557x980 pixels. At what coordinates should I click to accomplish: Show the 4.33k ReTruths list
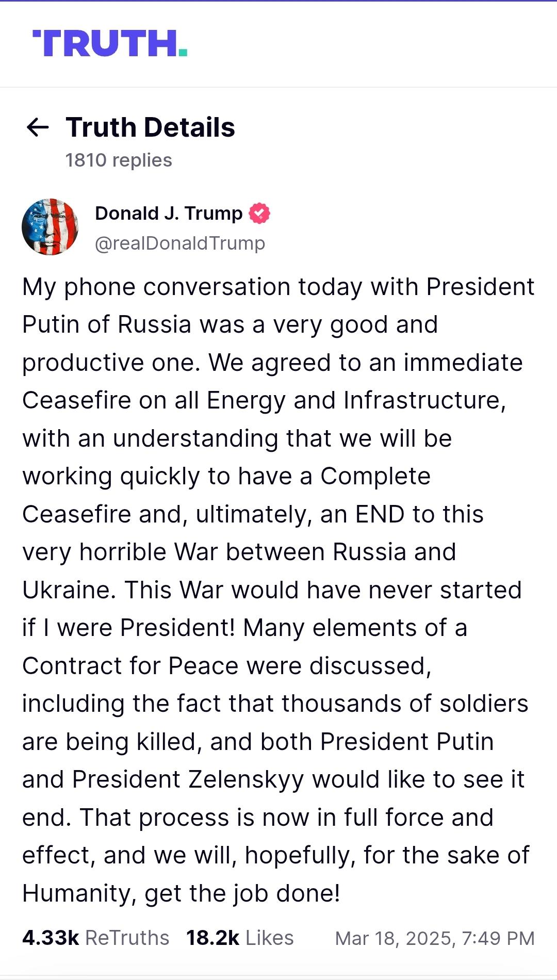coord(95,938)
